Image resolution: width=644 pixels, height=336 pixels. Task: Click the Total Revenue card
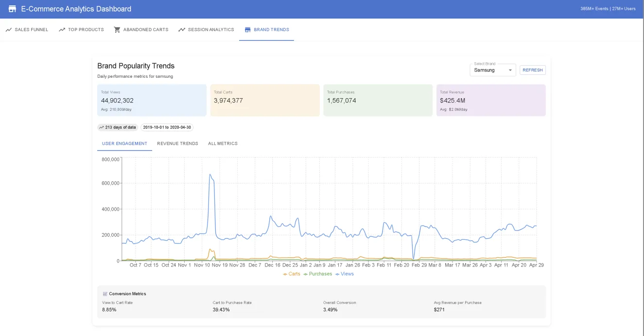[x=491, y=100]
